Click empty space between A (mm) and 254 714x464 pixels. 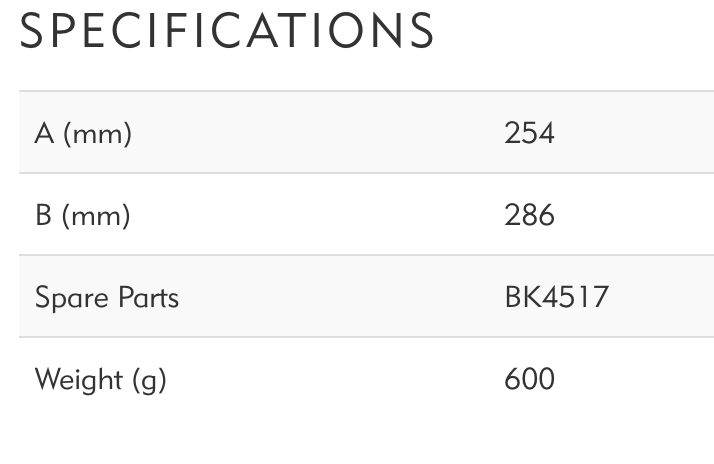320,133
